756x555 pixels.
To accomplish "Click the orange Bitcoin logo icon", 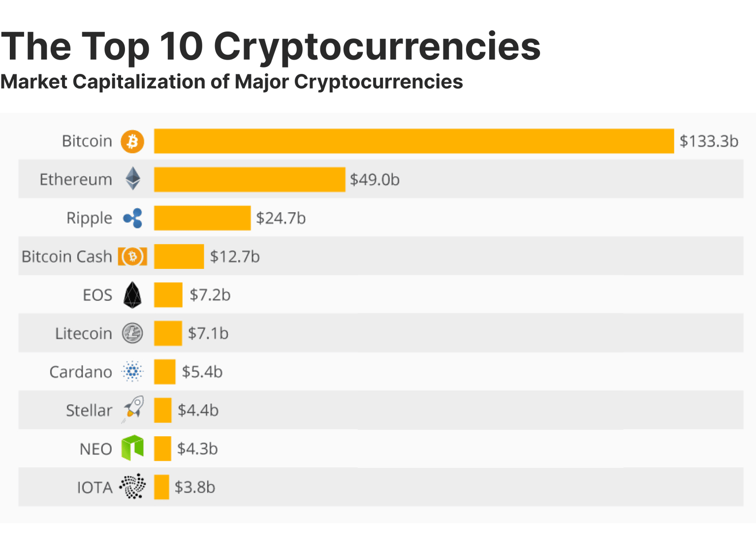I will (x=132, y=141).
